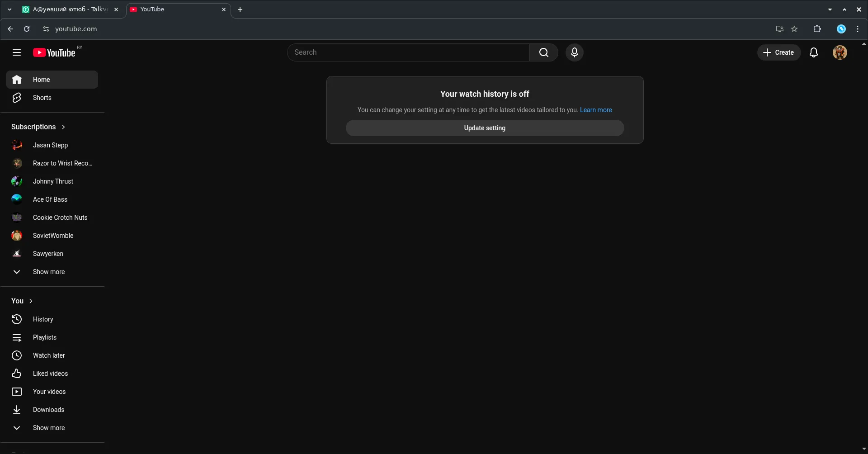Click Johnny Thrust channel avatar
This screenshot has width=868, height=454.
(17, 181)
